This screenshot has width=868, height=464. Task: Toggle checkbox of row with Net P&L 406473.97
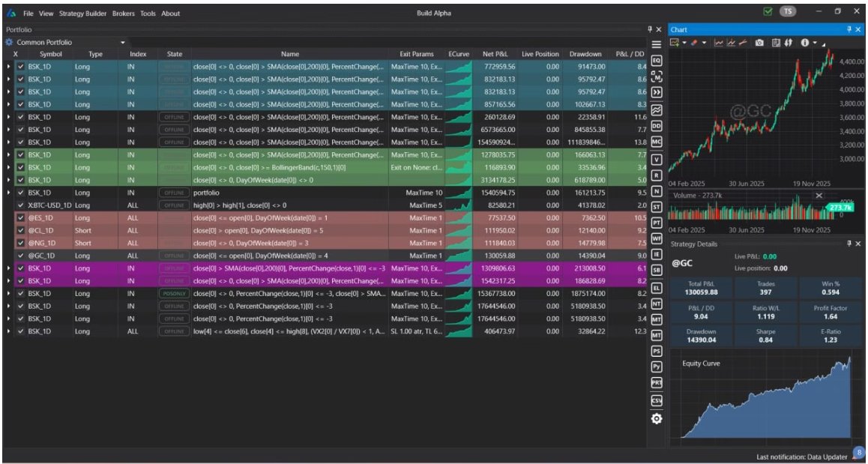pos(21,331)
